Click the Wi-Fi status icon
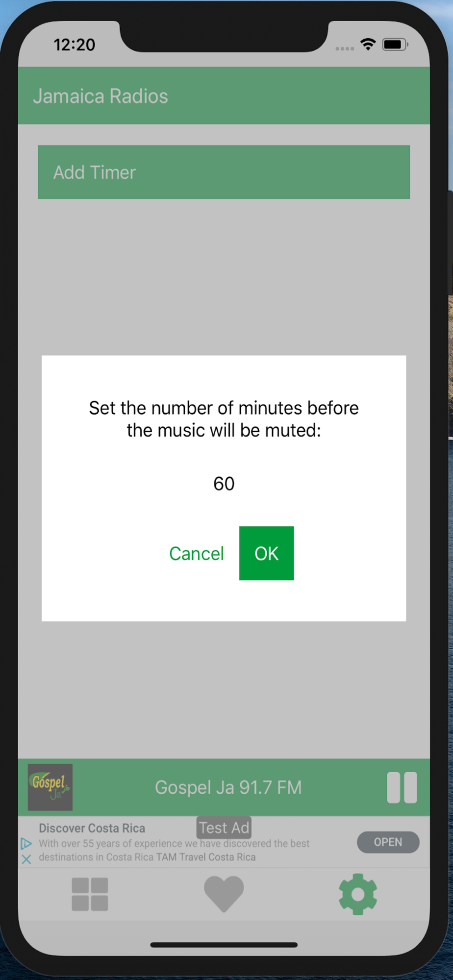The image size is (453, 980). pos(368,44)
